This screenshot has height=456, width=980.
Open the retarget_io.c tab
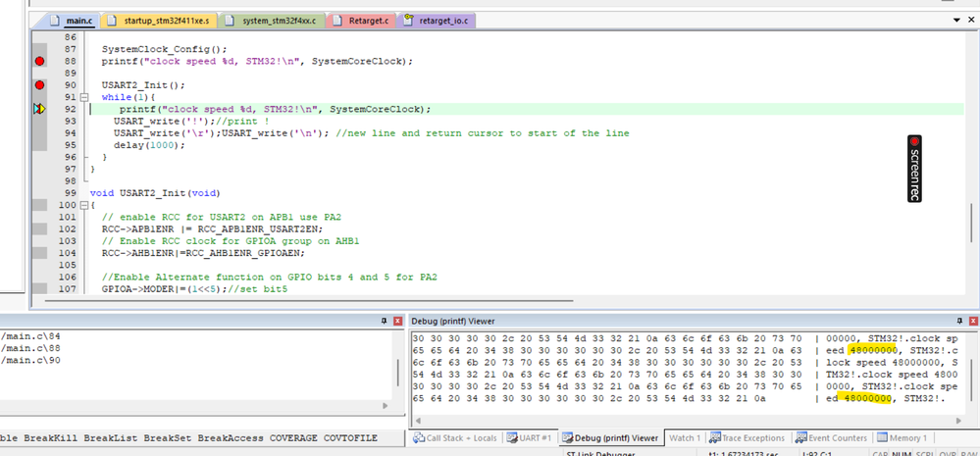(x=438, y=21)
